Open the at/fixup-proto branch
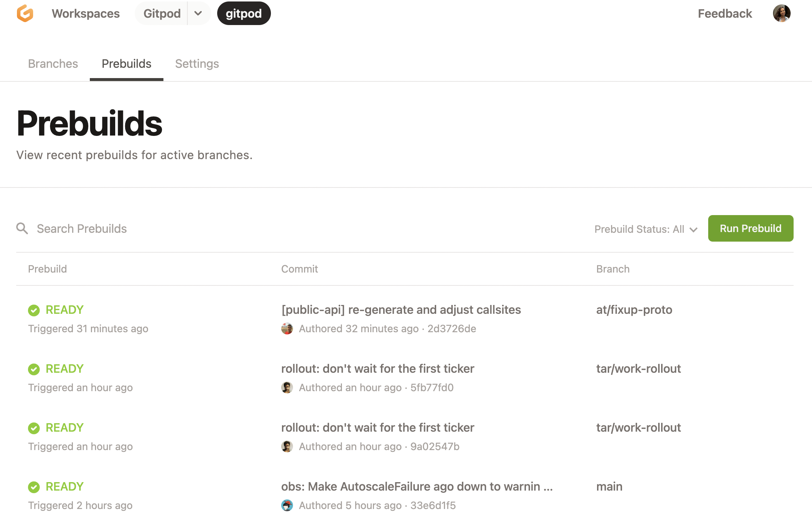812x523 pixels. click(x=634, y=310)
